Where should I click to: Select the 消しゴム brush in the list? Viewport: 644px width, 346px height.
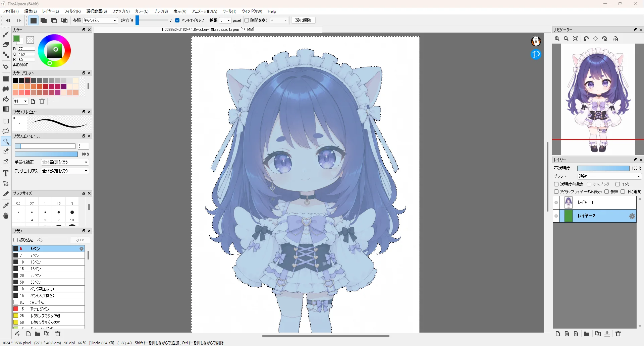coord(49,302)
